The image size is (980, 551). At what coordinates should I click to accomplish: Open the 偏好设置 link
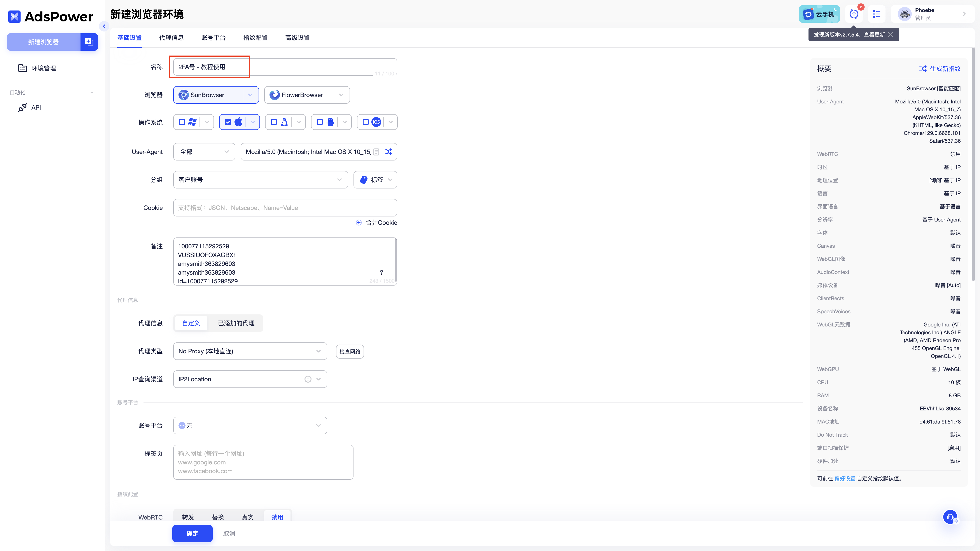point(845,479)
